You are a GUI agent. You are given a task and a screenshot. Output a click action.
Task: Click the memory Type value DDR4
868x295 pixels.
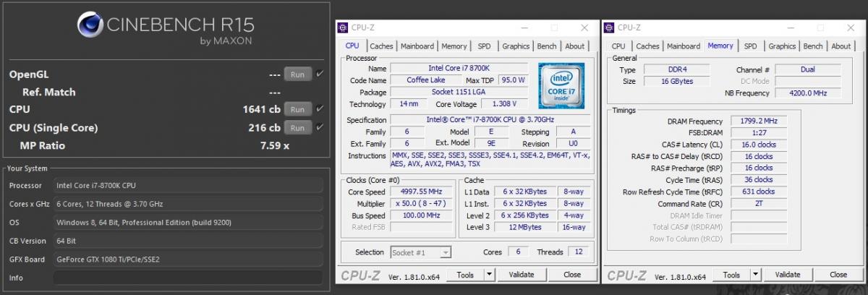click(676, 69)
